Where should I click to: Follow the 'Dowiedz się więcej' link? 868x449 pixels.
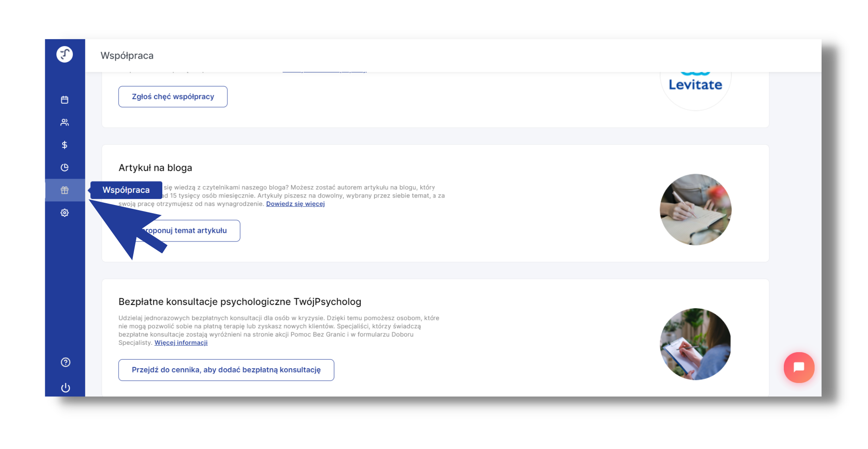click(x=295, y=204)
